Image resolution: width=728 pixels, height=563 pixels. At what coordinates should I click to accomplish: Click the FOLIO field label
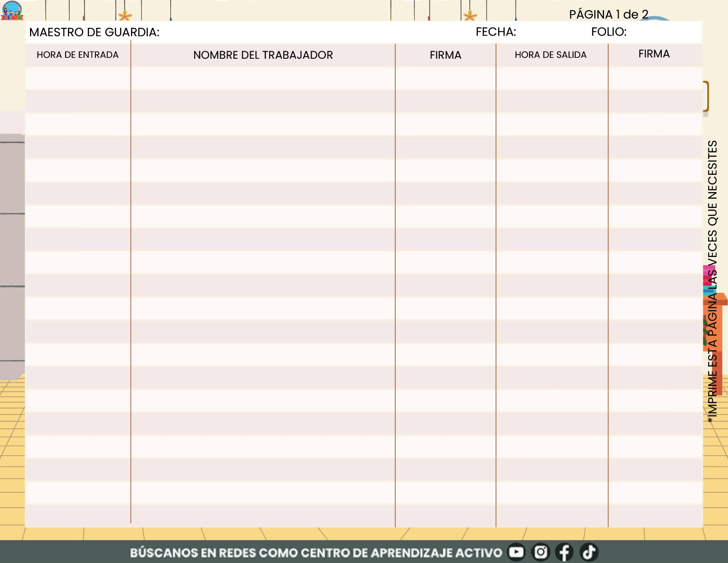pyautogui.click(x=608, y=32)
